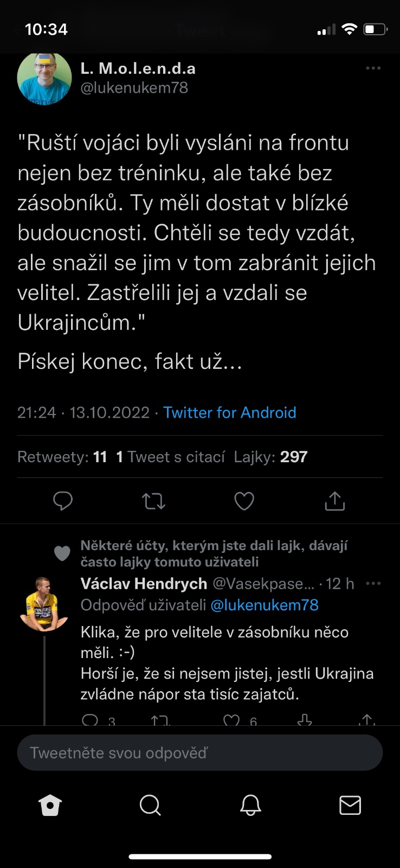Focus the "Tweetněte svou odpověď" reply field

[x=199, y=753]
